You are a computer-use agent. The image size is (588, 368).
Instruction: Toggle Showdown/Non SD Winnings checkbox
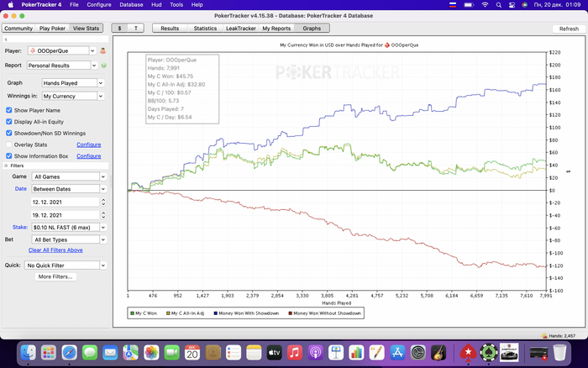coord(9,134)
